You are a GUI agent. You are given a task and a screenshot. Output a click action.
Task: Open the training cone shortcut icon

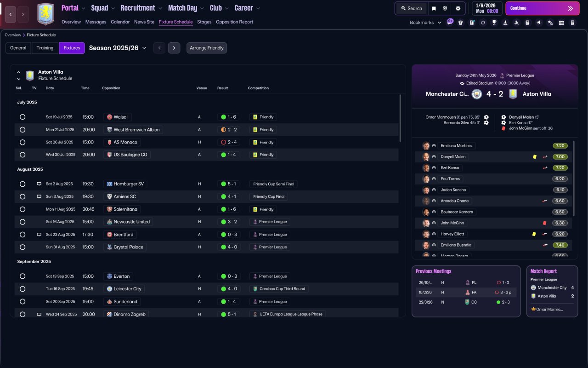pyautogui.click(x=505, y=23)
